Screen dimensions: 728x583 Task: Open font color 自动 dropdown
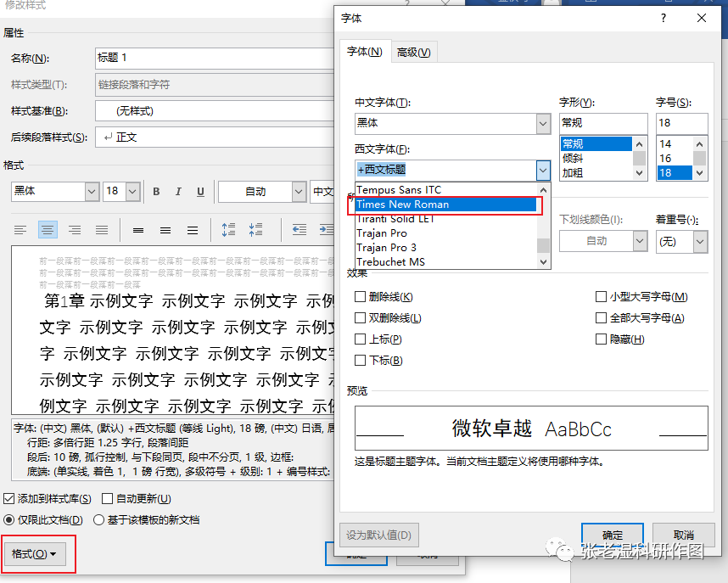299,192
